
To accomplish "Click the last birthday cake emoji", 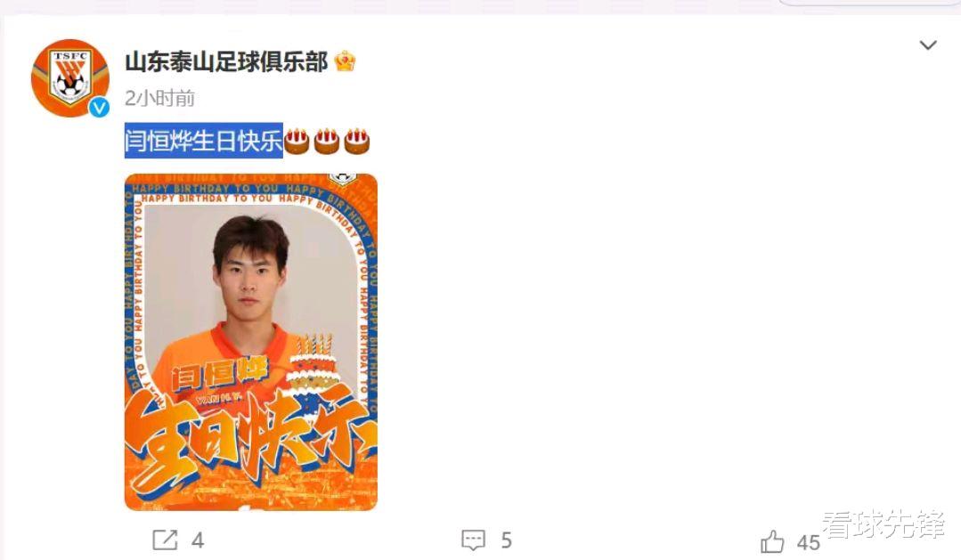I will 356,141.
